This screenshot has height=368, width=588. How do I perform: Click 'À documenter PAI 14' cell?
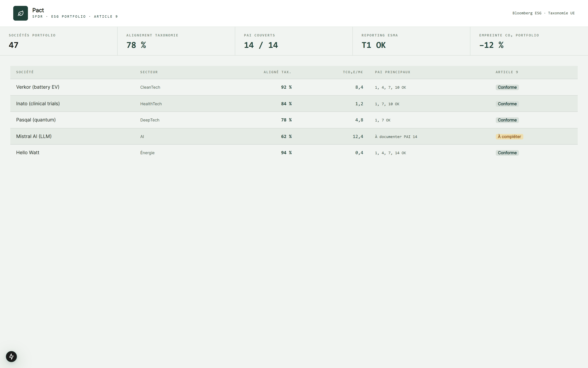point(396,137)
